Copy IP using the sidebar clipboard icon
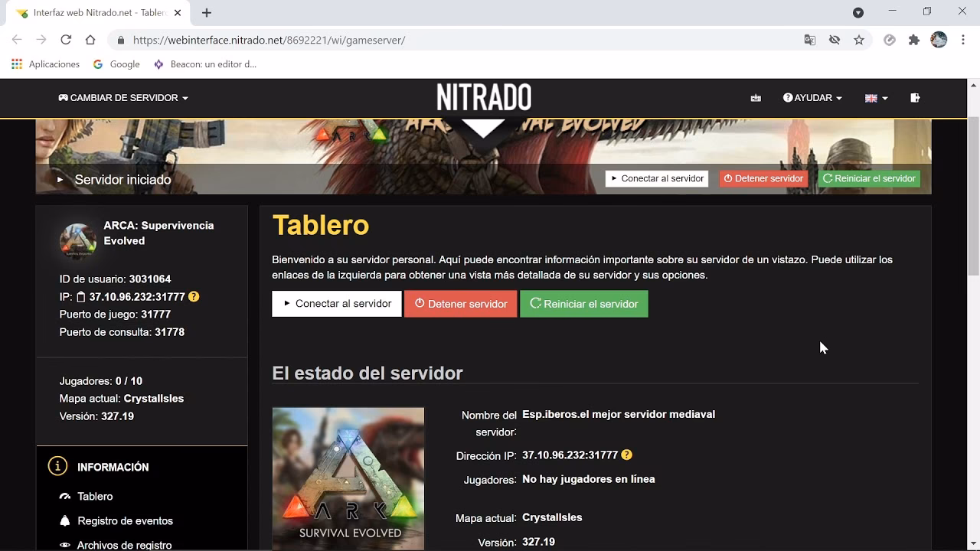Image resolution: width=980 pixels, height=551 pixels. [x=81, y=297]
